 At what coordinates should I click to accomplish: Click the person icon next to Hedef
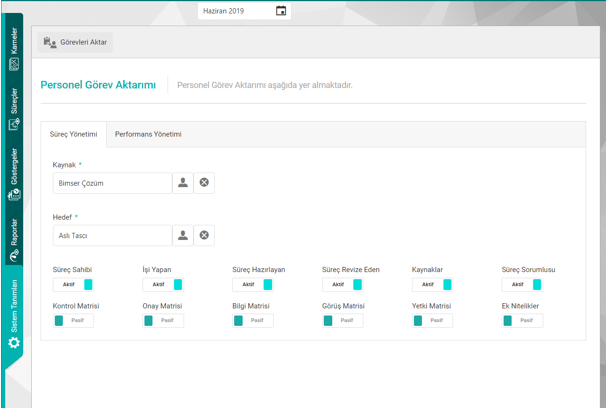(183, 235)
